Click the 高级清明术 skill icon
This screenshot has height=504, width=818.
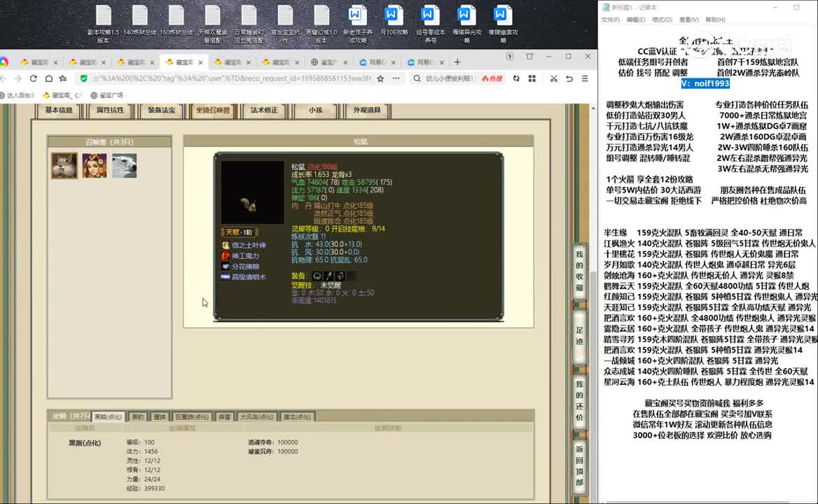pyautogui.click(x=226, y=277)
